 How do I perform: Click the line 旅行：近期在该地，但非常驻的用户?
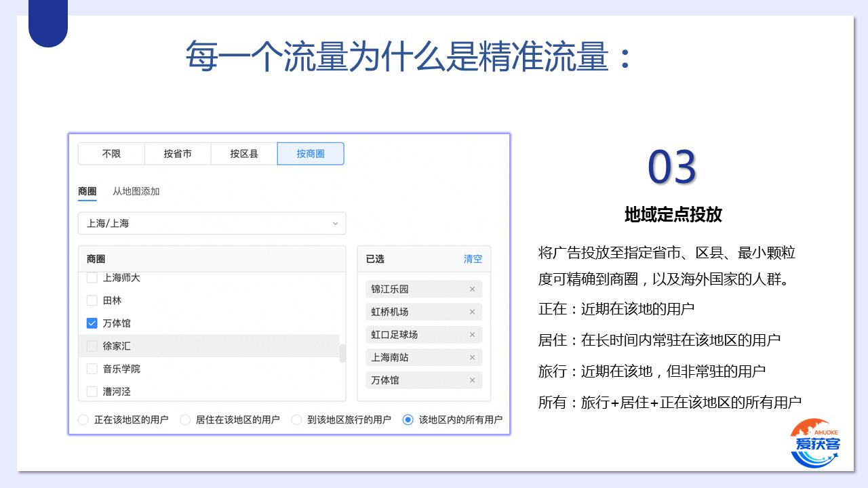[x=652, y=371]
